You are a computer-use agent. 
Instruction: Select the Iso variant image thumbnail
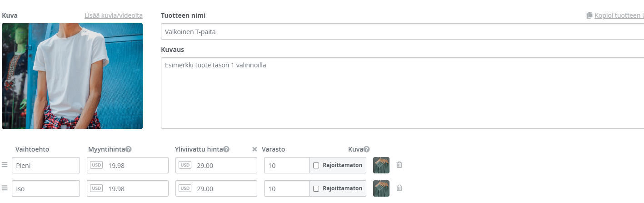[381, 188]
